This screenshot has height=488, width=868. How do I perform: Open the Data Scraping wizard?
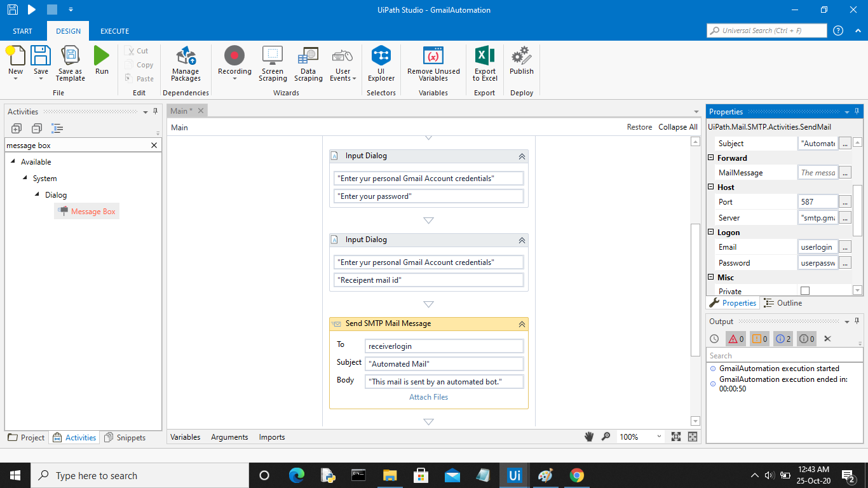tap(308, 56)
